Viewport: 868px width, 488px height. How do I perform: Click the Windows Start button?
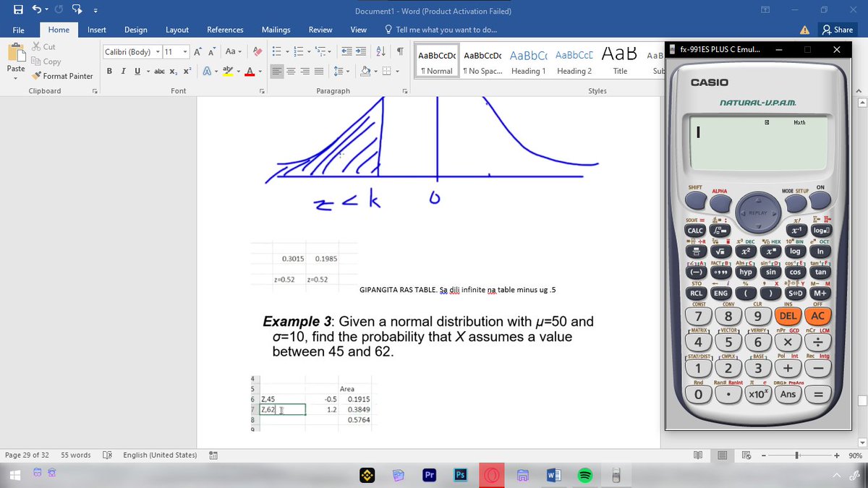pos(14,476)
